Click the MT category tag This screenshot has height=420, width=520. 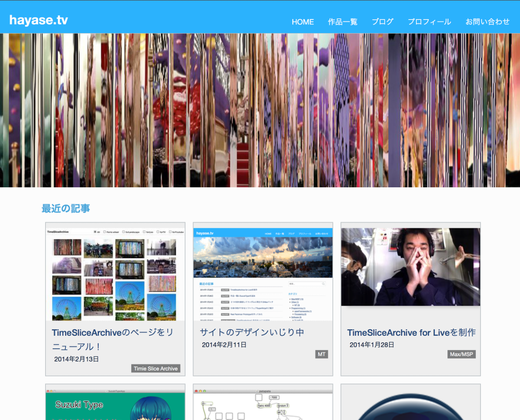coord(322,355)
